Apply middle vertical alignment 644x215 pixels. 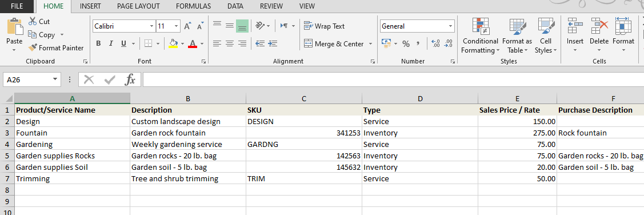[x=230, y=26]
